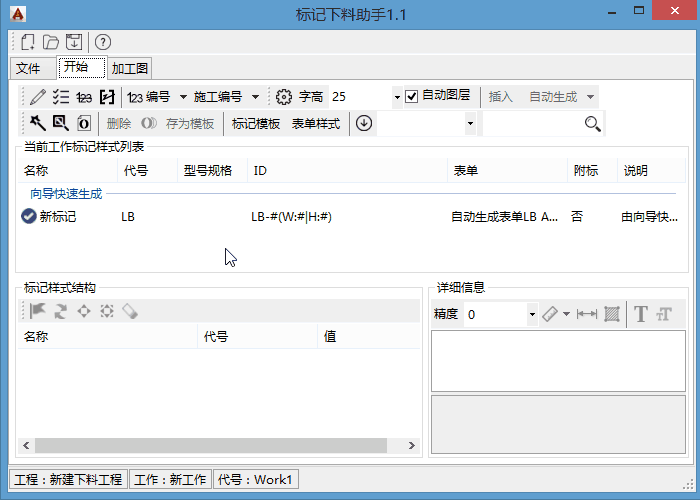The width and height of the screenshot is (700, 500).
Task: Click the circled down arrow icon
Action: [364, 123]
